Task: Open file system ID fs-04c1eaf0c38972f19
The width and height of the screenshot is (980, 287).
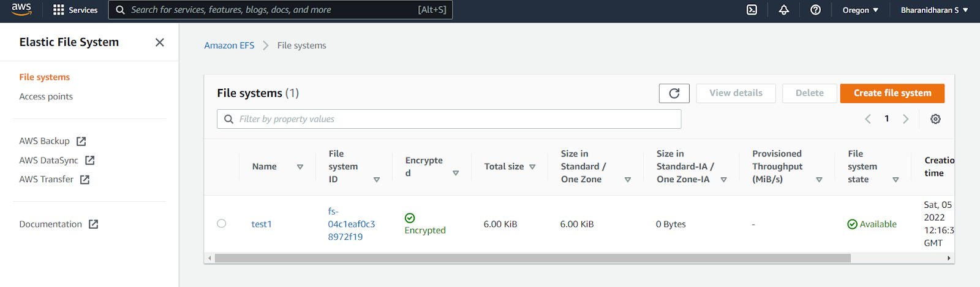Action: (352, 224)
